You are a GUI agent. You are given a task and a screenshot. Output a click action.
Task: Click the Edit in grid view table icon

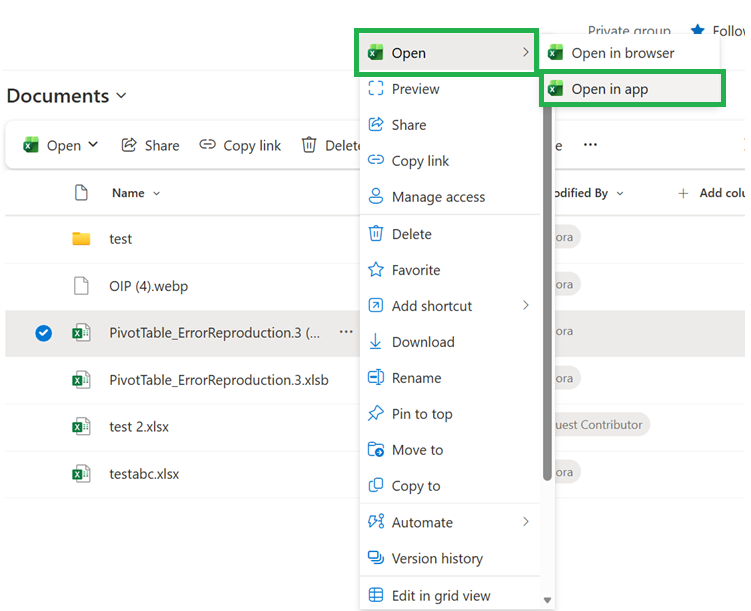[x=376, y=594]
